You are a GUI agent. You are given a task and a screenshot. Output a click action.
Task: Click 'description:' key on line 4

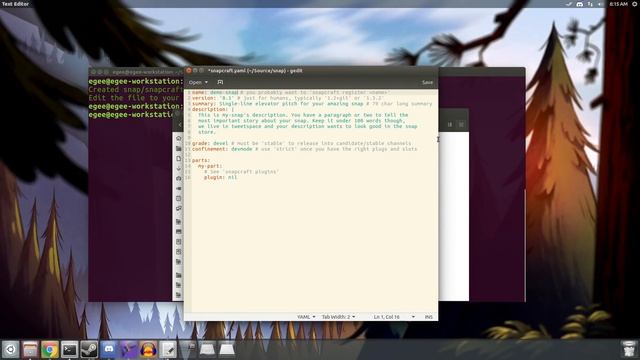coord(209,109)
